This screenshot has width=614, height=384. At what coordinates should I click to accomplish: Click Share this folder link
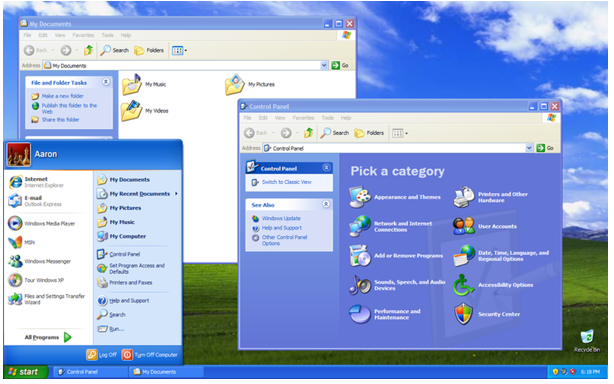point(60,120)
